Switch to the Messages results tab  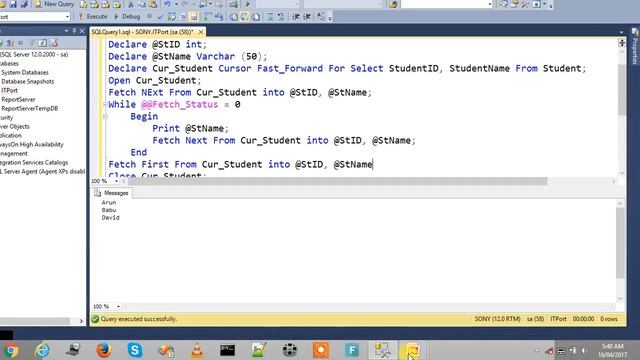pos(111,193)
